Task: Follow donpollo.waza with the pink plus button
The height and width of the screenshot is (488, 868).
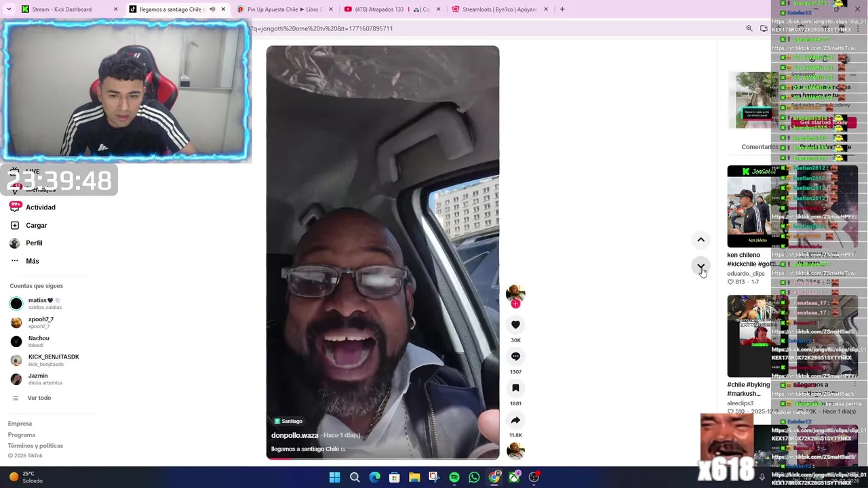Action: [515, 304]
